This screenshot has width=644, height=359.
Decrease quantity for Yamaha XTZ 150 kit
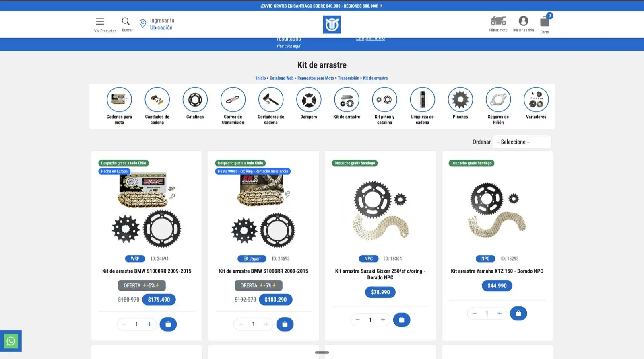pyautogui.click(x=474, y=314)
